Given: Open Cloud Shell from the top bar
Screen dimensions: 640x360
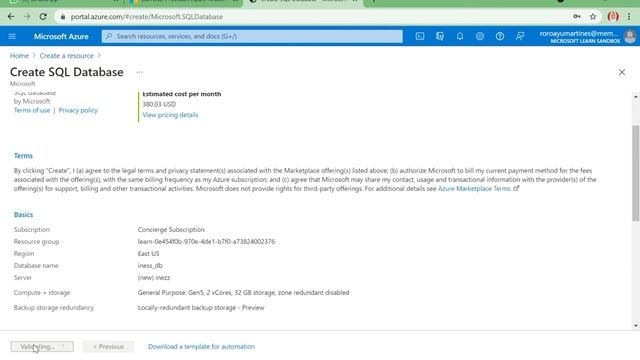Looking at the screenshot, I should [420, 36].
